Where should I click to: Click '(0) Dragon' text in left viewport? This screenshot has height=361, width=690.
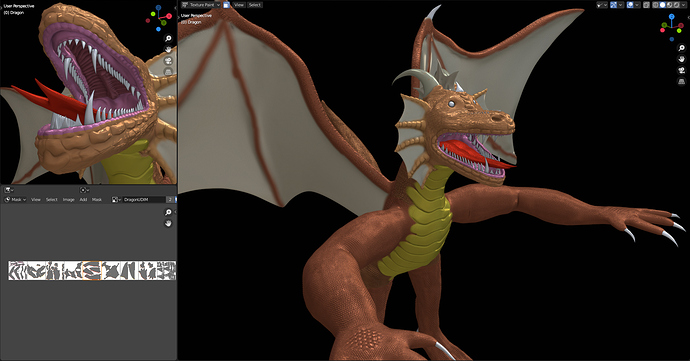point(14,13)
